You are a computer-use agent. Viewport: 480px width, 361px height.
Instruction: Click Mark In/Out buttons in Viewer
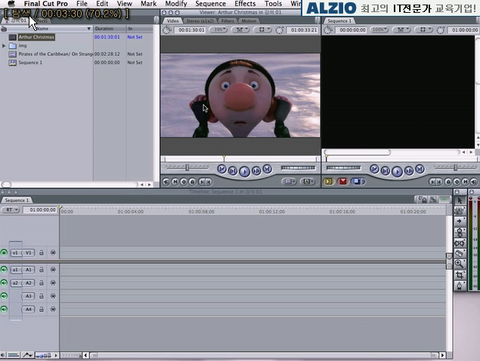205,182
